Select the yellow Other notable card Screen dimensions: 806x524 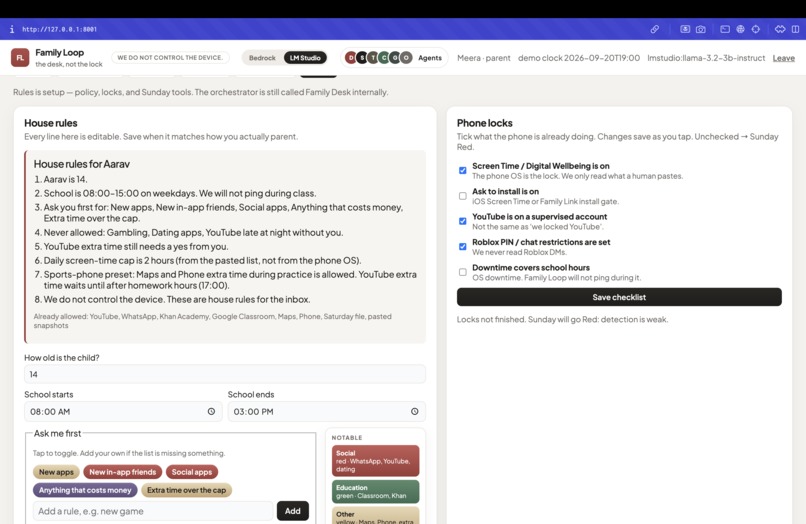[375, 516]
